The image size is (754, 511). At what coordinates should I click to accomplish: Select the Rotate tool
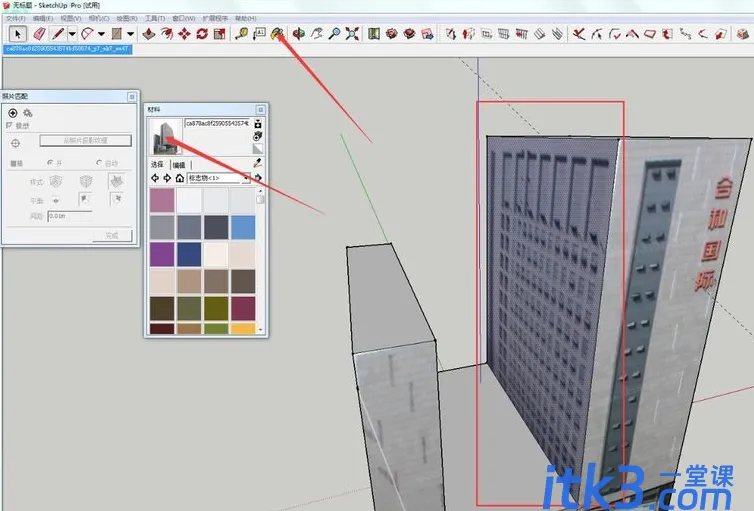click(x=202, y=34)
